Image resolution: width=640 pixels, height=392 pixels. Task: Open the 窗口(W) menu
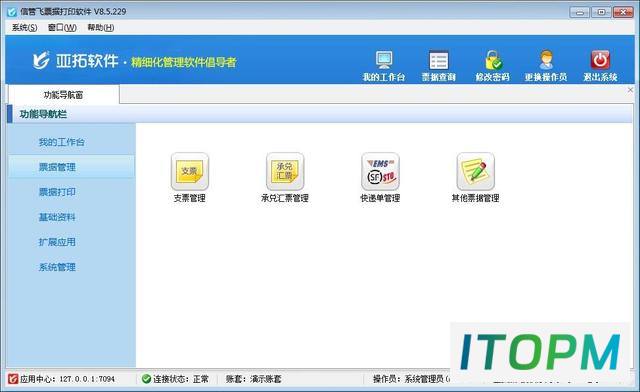(x=62, y=27)
